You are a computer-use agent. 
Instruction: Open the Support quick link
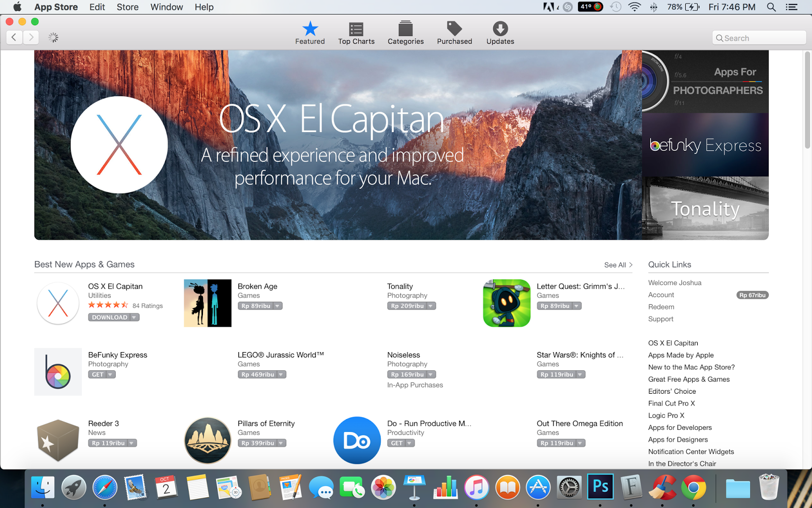tap(661, 319)
